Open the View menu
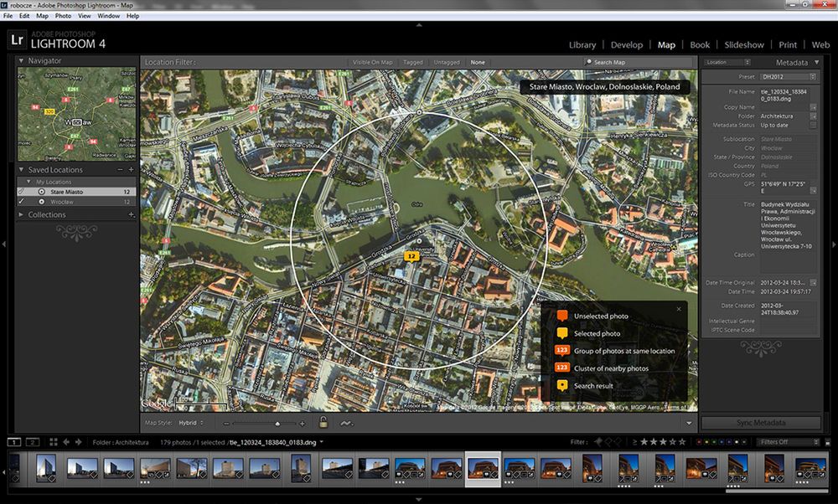This screenshot has width=838, height=504. (85, 16)
